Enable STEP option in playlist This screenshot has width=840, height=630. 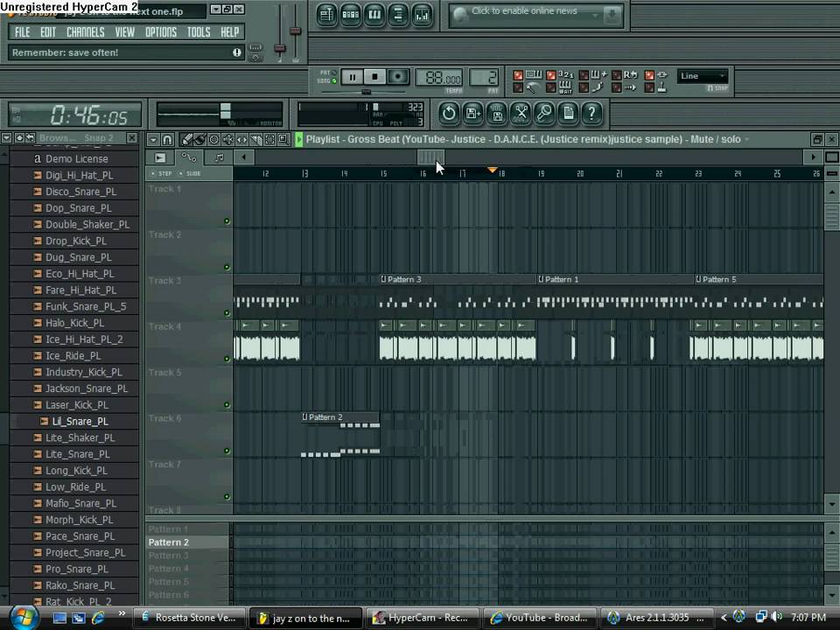(161, 173)
